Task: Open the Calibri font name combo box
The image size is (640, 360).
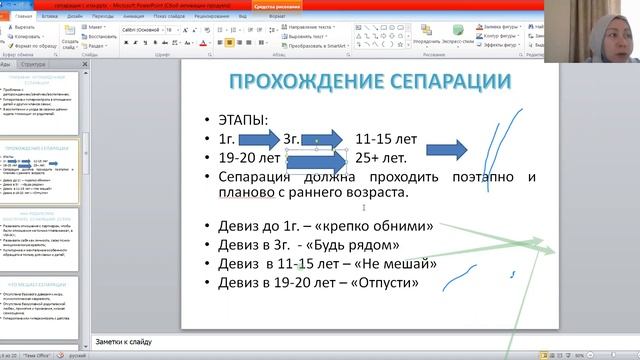Action: pos(142,30)
